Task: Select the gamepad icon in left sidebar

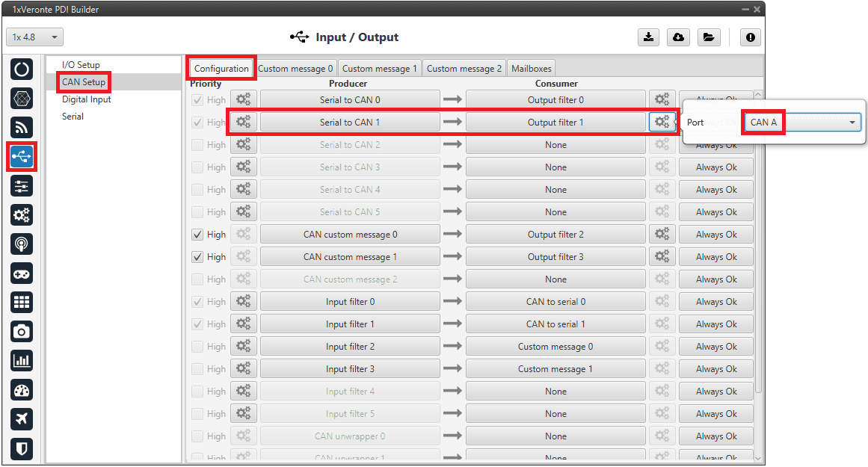Action: point(22,273)
